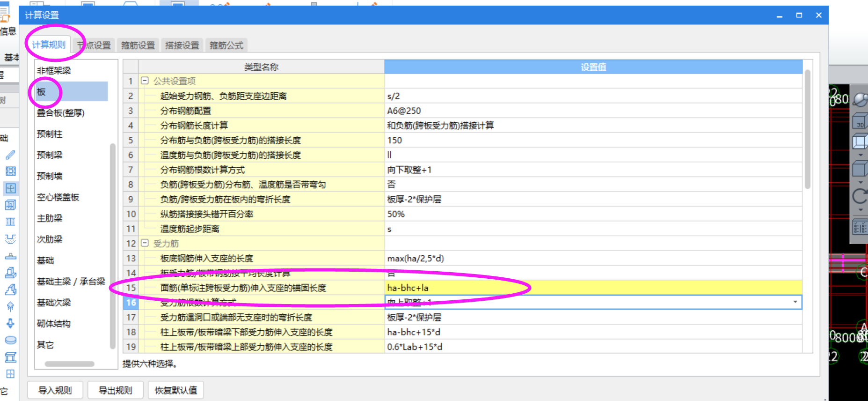Select the sump pit icon in sidebar
Viewport: 868px width, 401px height.
point(10,239)
